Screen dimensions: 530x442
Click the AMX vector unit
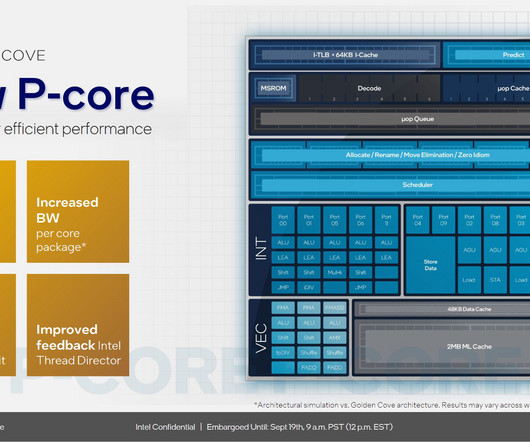point(334,338)
